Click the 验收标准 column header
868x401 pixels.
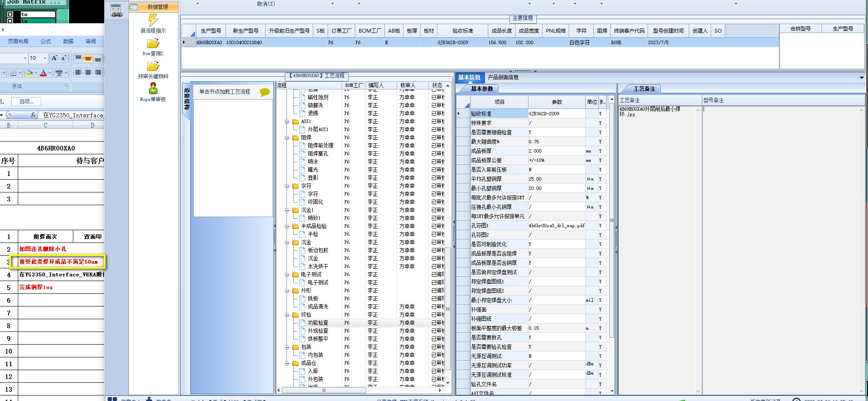pos(462,31)
